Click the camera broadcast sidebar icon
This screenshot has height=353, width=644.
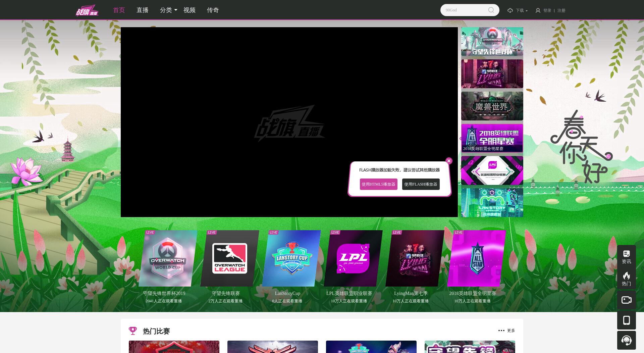coord(626,300)
